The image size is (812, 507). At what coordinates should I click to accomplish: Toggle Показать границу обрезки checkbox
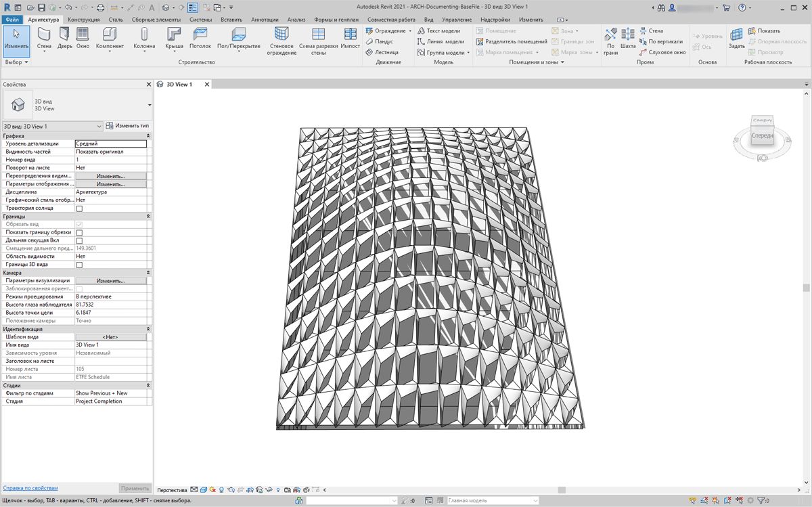point(79,233)
